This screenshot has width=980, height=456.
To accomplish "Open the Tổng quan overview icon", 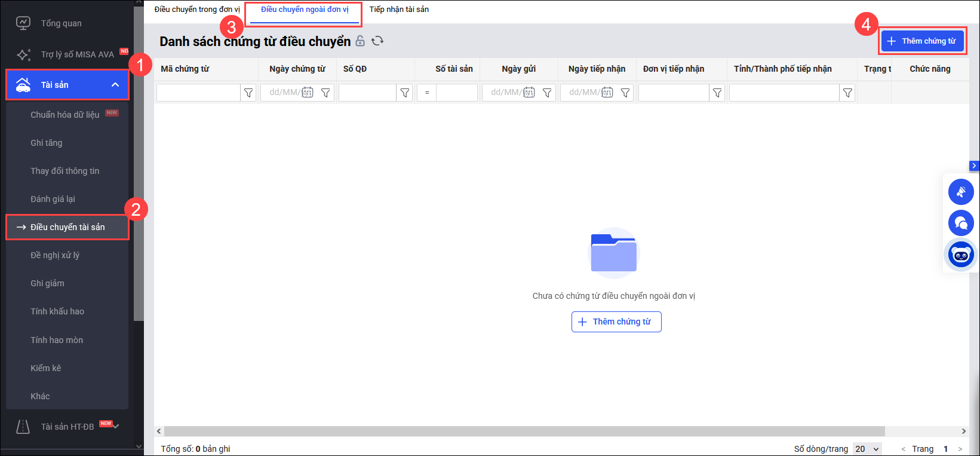I will coord(23,23).
